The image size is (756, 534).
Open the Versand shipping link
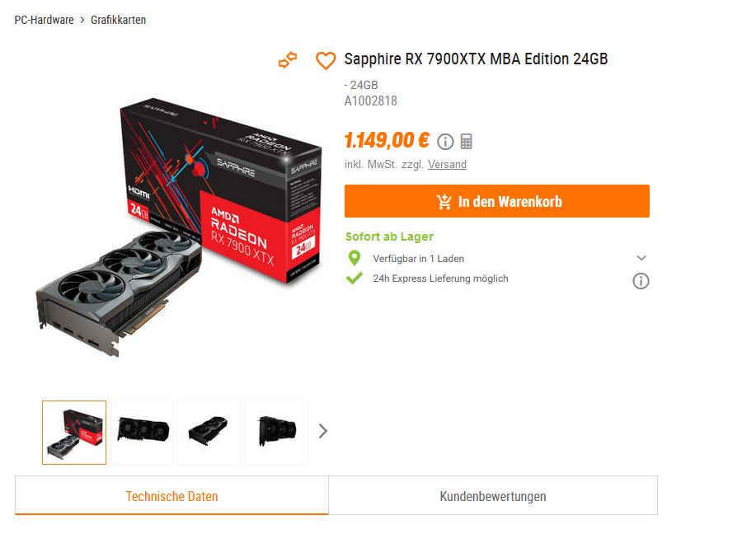(x=447, y=164)
